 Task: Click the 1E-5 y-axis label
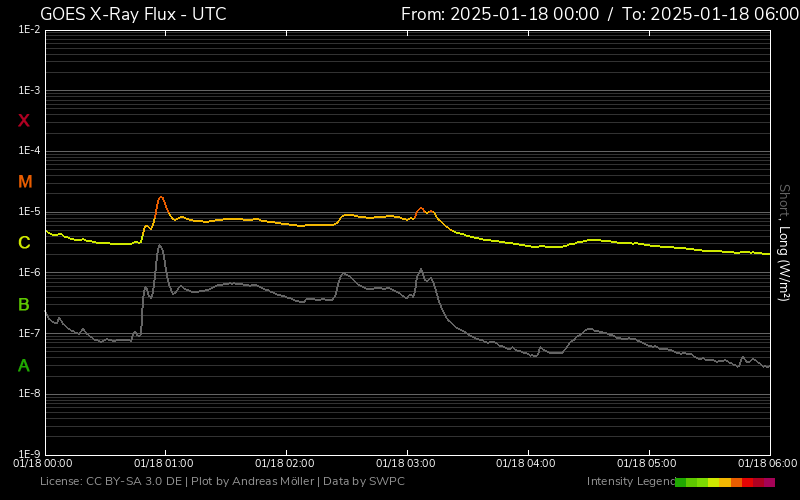pos(29,211)
